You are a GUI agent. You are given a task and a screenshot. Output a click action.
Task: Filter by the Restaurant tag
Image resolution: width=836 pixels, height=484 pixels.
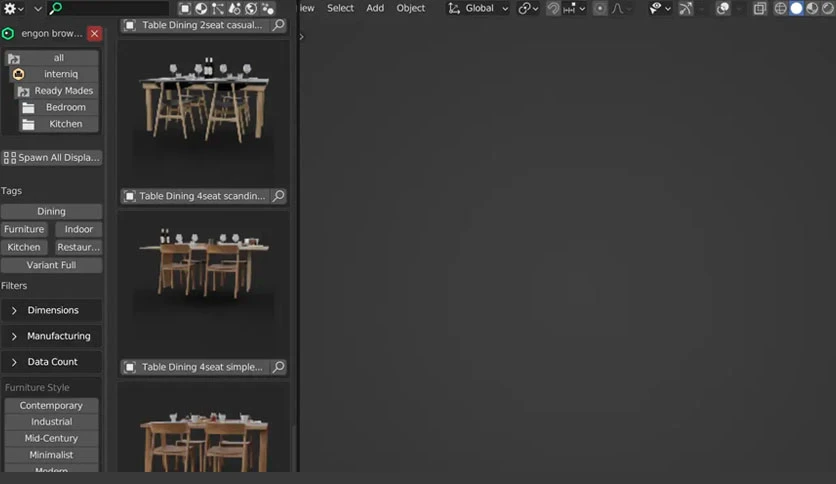click(x=78, y=247)
